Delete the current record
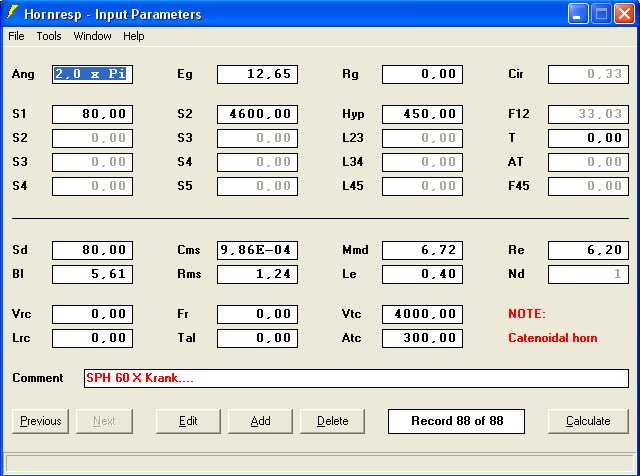This screenshot has height=476, width=640. 332,421
